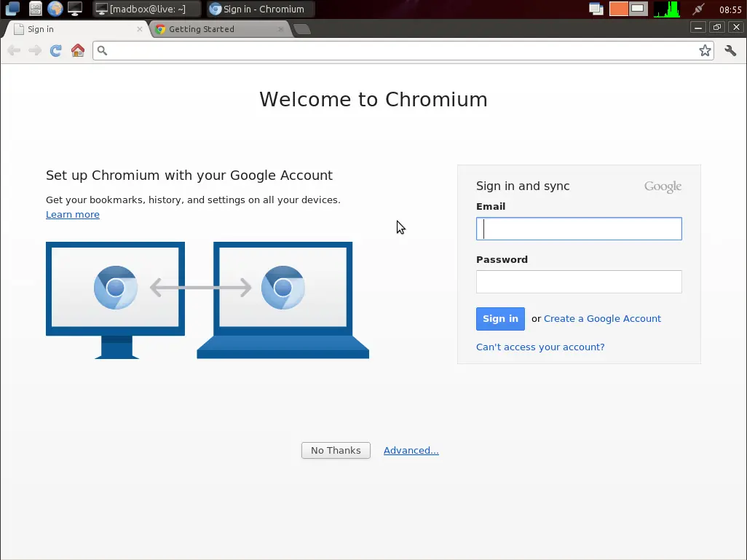The image size is (747, 560).
Task: Decline with the No Thanks button
Action: (336, 450)
